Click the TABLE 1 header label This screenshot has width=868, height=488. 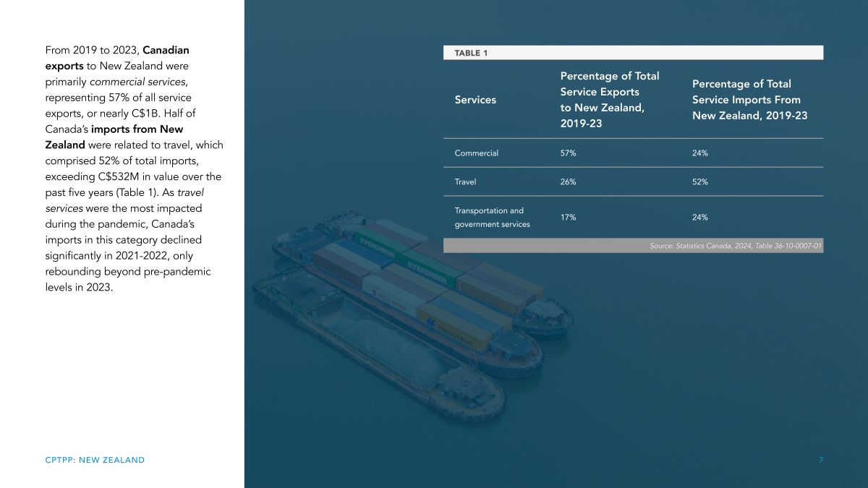(470, 53)
